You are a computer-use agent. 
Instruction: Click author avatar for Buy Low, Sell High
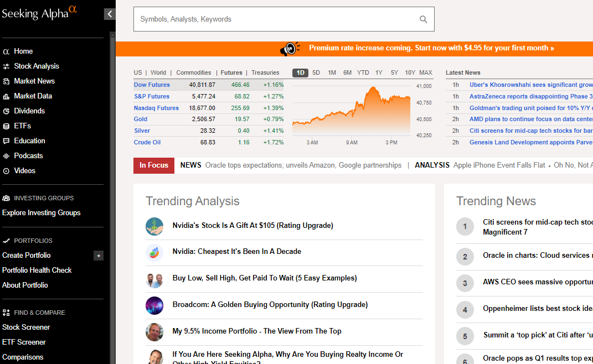(x=154, y=279)
